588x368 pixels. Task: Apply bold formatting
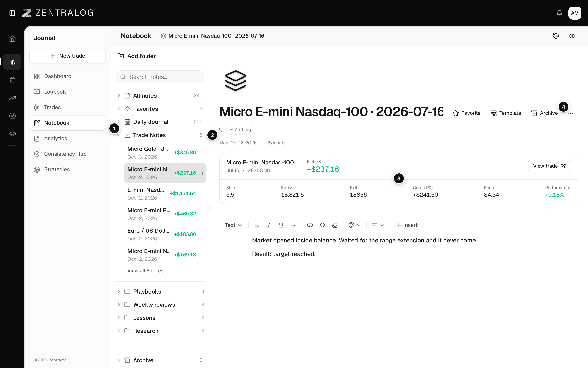pyautogui.click(x=257, y=225)
